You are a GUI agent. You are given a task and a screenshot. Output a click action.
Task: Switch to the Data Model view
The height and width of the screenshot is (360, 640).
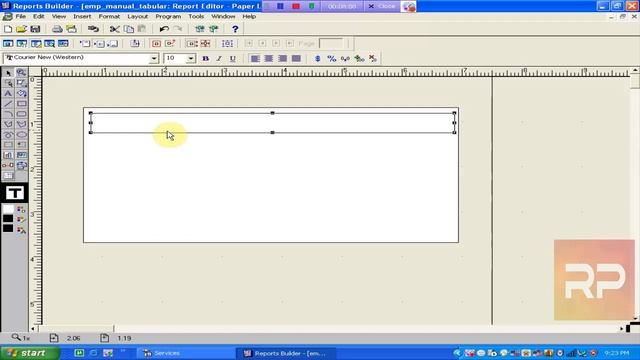(x=8, y=43)
